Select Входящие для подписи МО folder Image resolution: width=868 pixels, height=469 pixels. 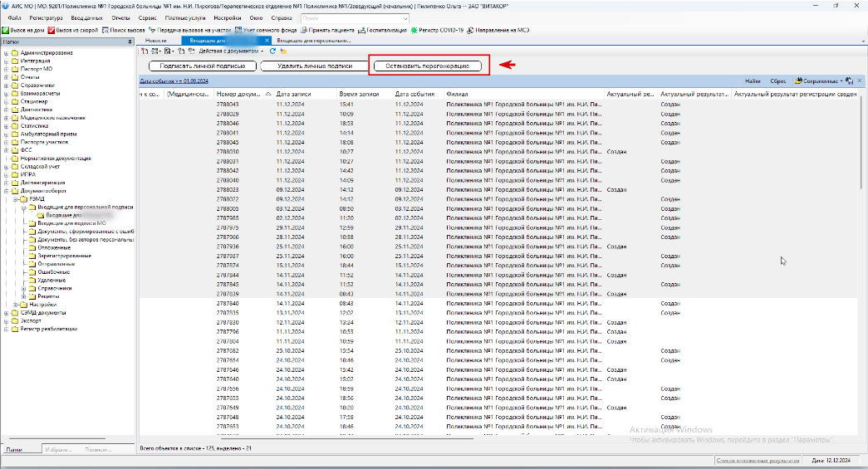coord(71,223)
